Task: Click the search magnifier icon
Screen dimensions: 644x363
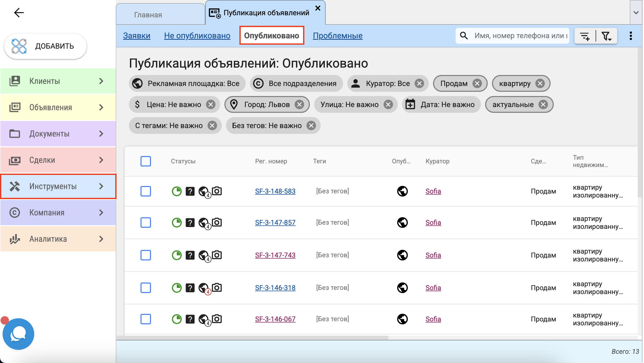Action: coord(464,36)
